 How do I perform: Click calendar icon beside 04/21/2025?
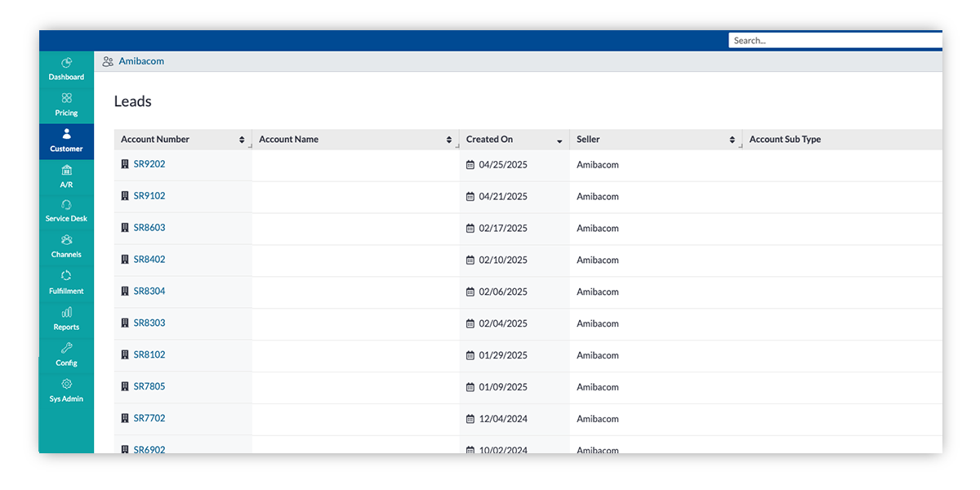(x=470, y=197)
